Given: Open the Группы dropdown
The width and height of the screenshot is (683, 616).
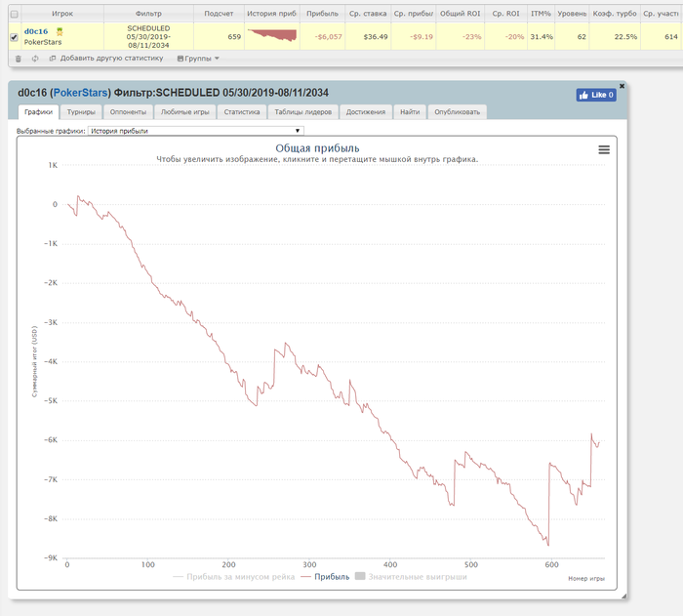Looking at the screenshot, I should [x=198, y=59].
